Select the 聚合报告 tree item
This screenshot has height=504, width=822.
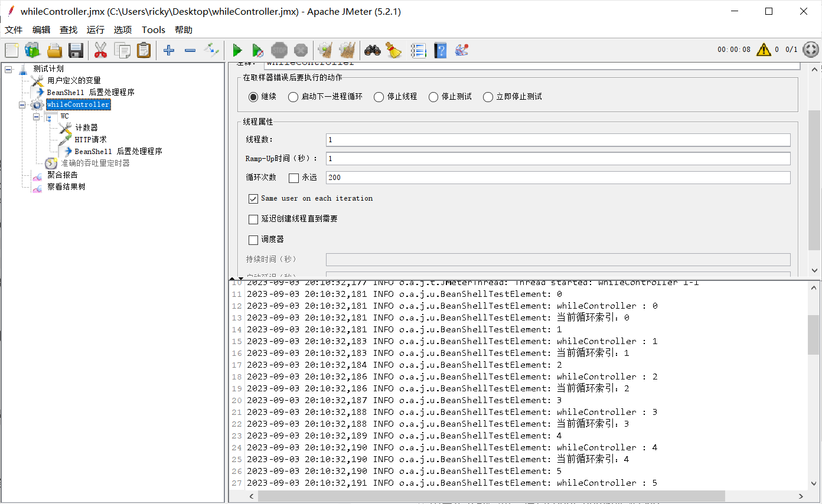click(x=62, y=175)
